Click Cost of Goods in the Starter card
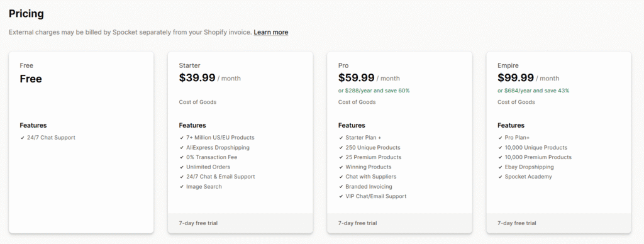The height and width of the screenshot is (244, 644). tap(197, 102)
